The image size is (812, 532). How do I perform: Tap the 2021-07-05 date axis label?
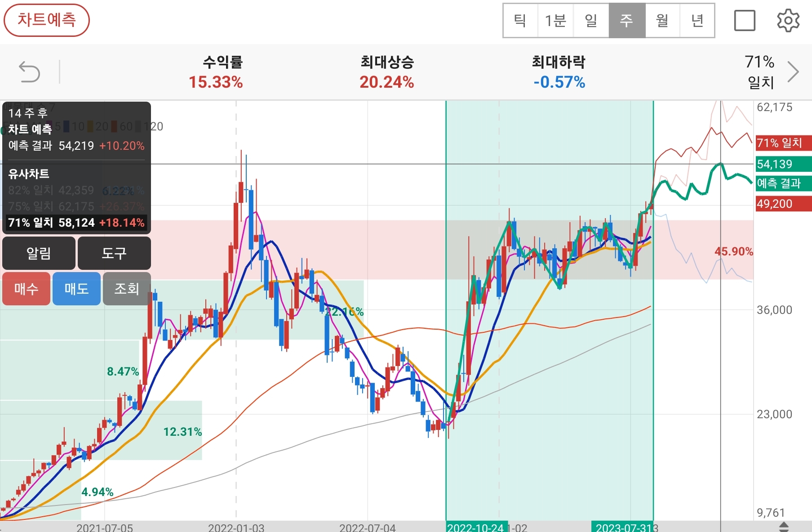[105, 528]
